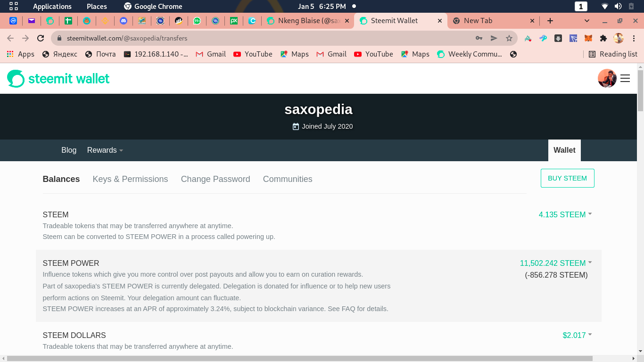Screen dimensions: 644x362
Task: Click the Joined July 2020 text
Action: pyautogui.click(x=327, y=126)
